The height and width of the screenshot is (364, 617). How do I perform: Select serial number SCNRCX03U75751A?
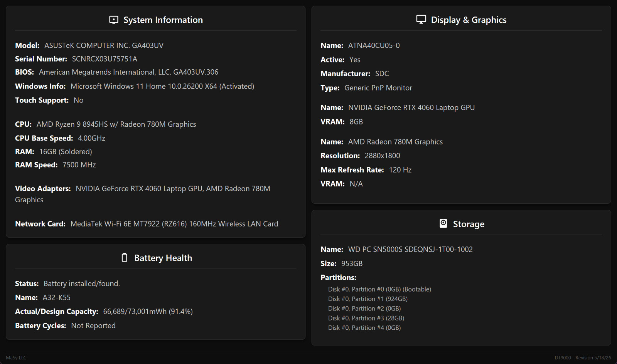(105, 59)
